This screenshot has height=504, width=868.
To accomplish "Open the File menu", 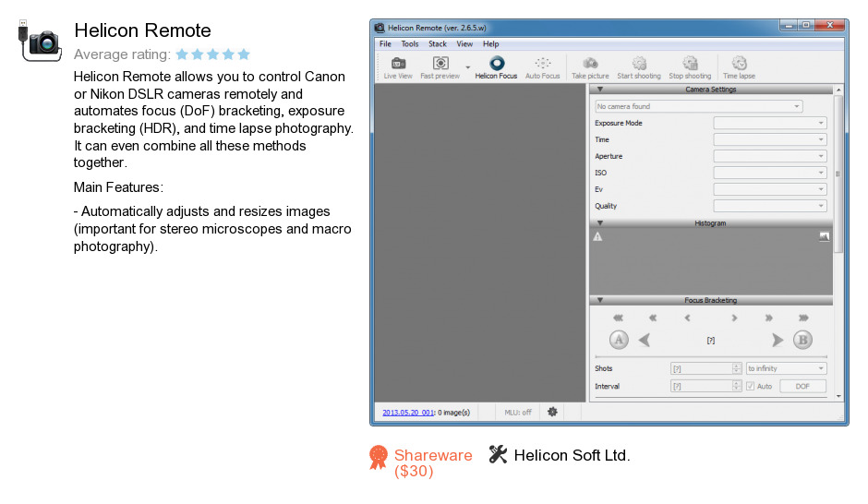I will 385,43.
